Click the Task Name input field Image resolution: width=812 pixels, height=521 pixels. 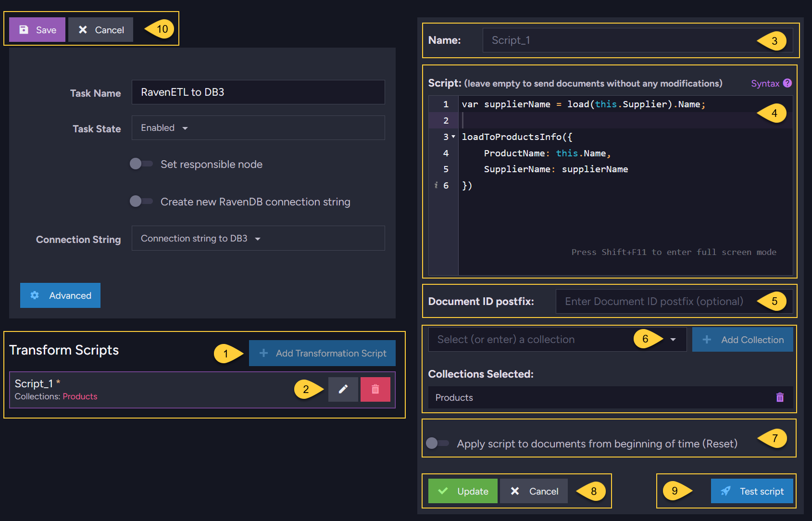pos(258,92)
